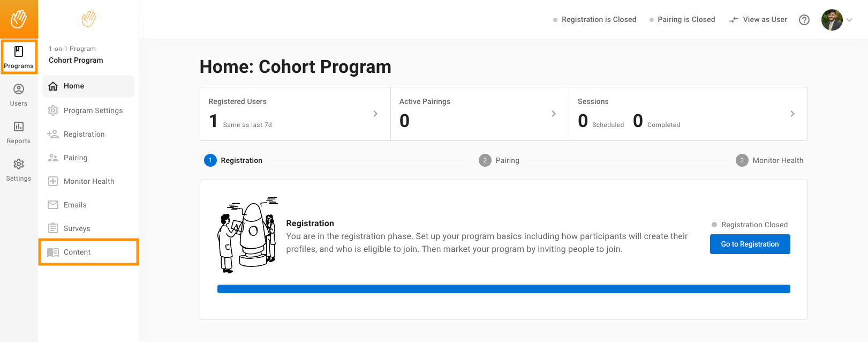Viewport: 868px width, 342px height.
Task: Click the Go to Registration button
Action: (x=750, y=244)
